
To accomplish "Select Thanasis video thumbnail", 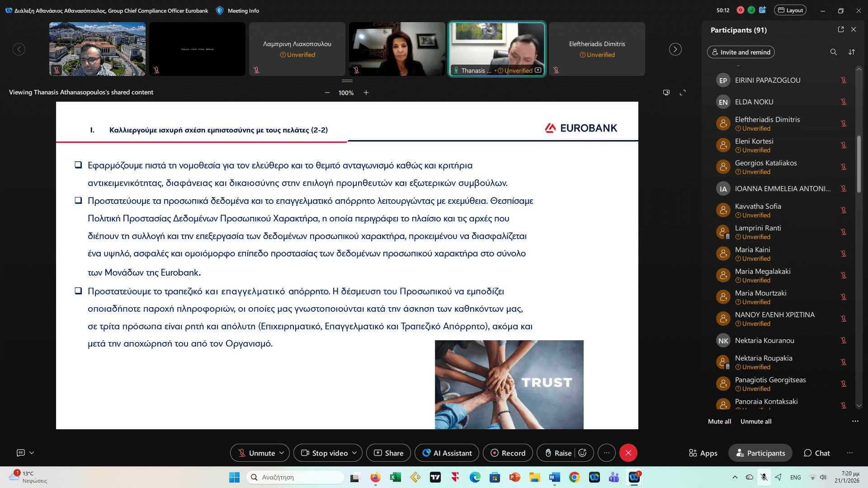I will click(x=497, y=49).
